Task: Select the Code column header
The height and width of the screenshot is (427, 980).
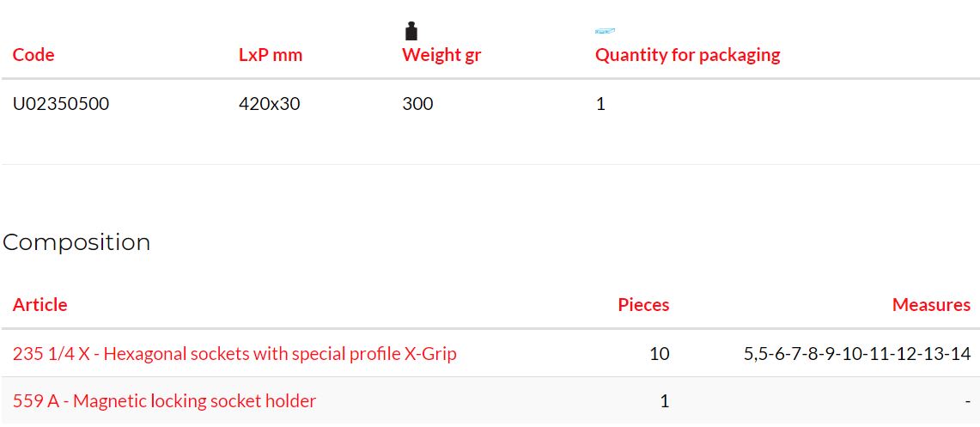Action: pos(33,55)
